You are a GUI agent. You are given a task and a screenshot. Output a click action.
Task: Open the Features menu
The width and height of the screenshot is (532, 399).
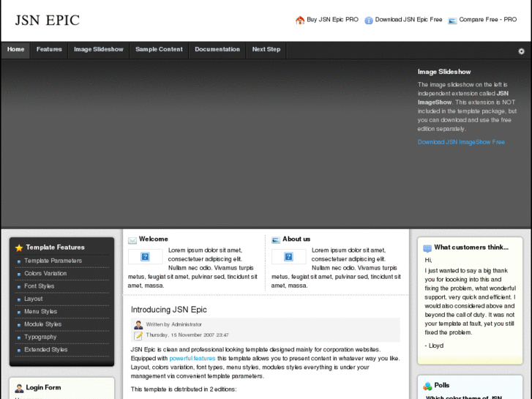[x=49, y=50]
